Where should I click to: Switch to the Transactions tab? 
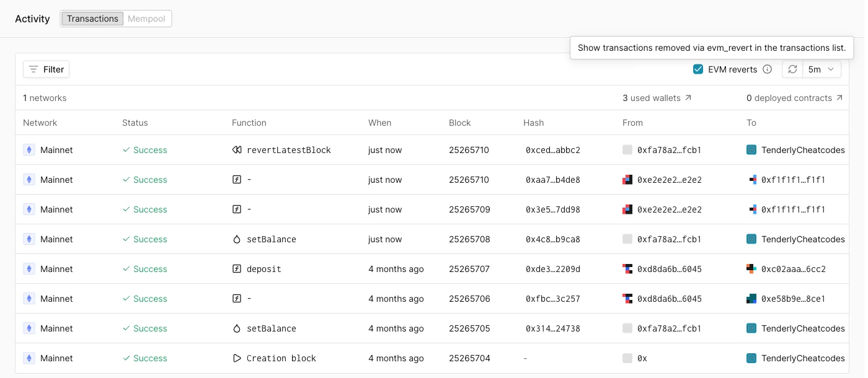[x=92, y=19]
